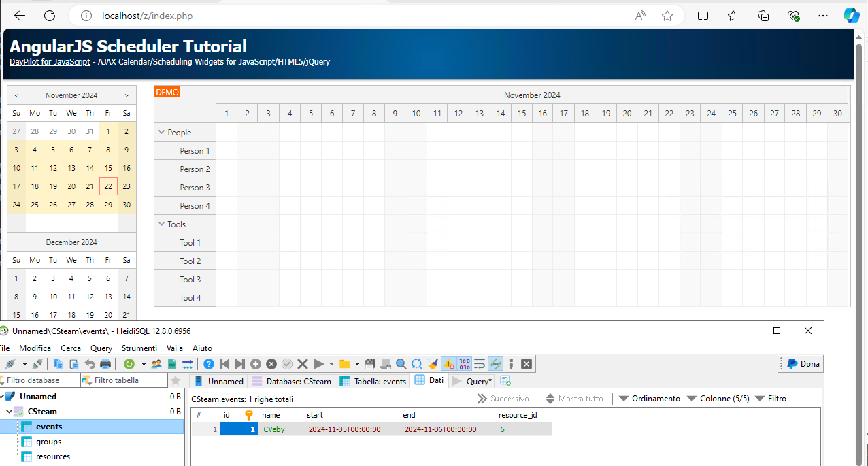This screenshot has width=868, height=466.
Task: Click the Copy icon in HeidiSQL toolbar
Action: (x=59, y=364)
